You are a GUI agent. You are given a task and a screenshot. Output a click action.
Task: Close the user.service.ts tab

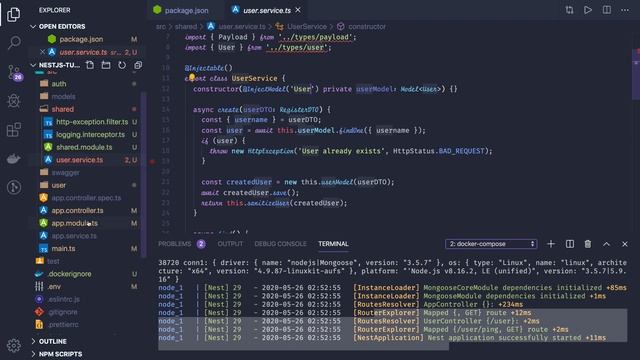pyautogui.click(x=298, y=10)
